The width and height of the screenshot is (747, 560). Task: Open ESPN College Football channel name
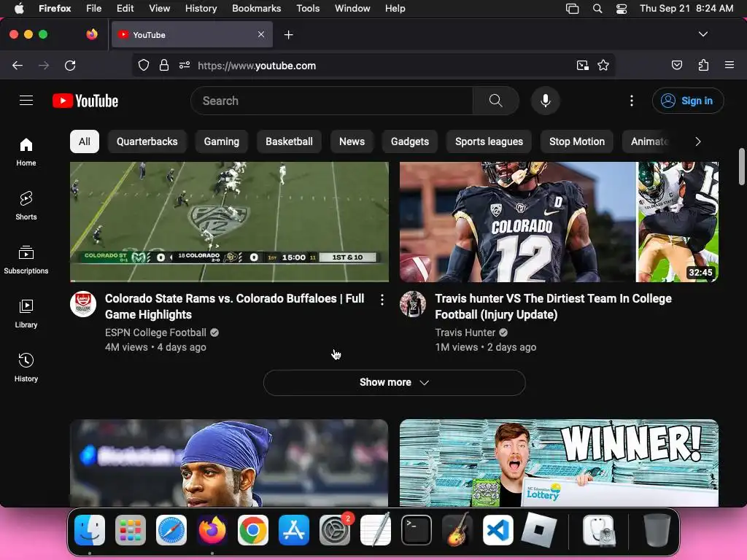(155, 332)
